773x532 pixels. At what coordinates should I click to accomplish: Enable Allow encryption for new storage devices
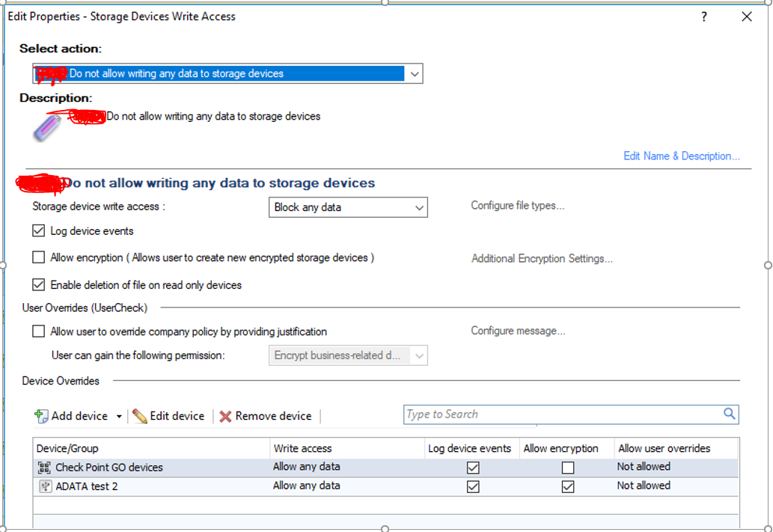click(38, 257)
